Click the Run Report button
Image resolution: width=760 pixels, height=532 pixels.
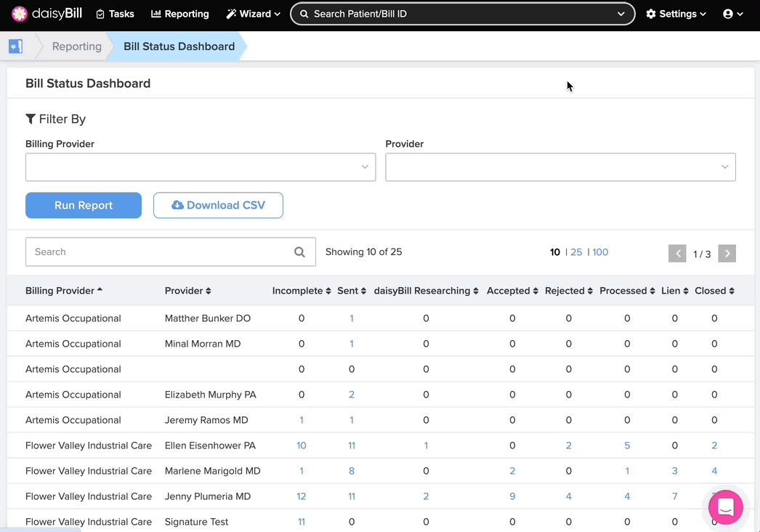84,206
